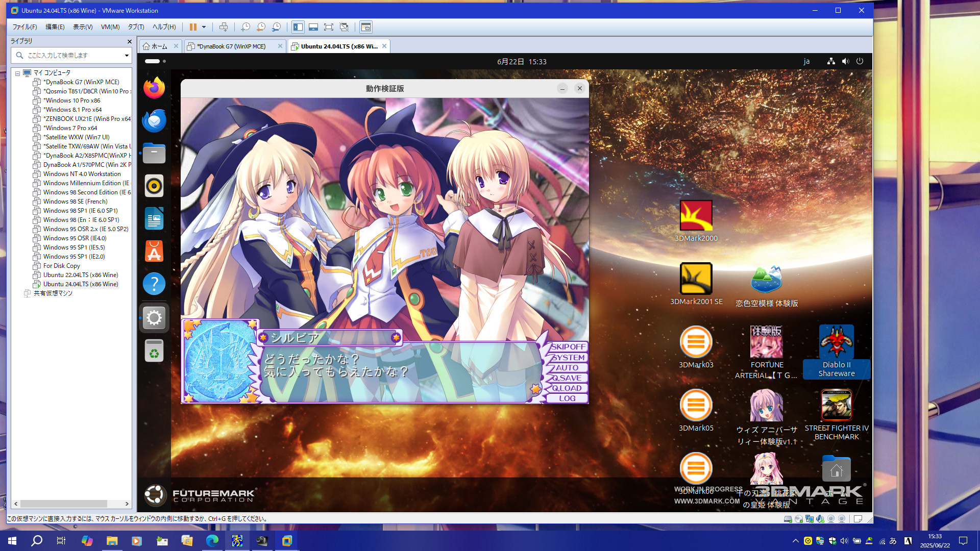Screen dimensions: 980x551
Task: Open the 編集(E) menu
Action: 55,27
